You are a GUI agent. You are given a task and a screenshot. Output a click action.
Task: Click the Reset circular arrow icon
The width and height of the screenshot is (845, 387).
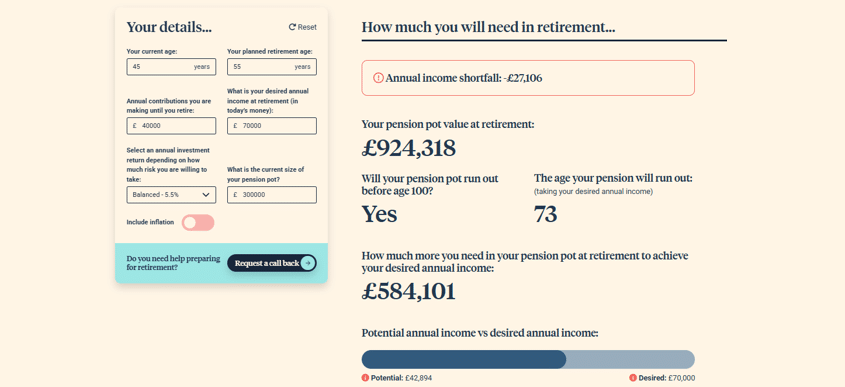pos(292,27)
